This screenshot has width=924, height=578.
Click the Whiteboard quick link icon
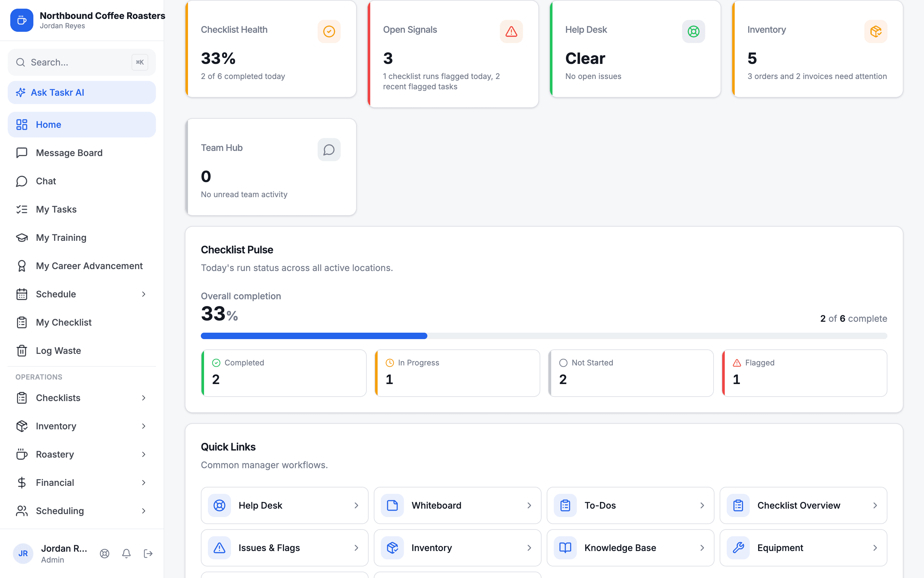point(392,505)
